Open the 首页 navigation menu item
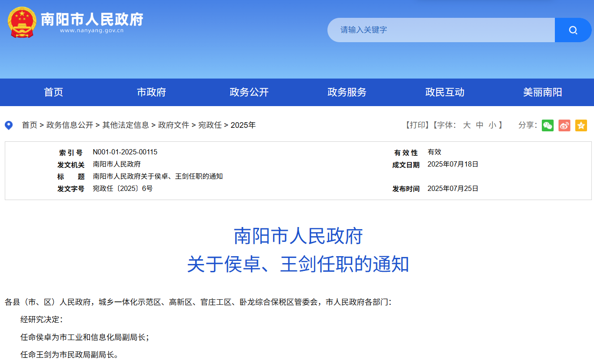The image size is (594, 364). 53,92
